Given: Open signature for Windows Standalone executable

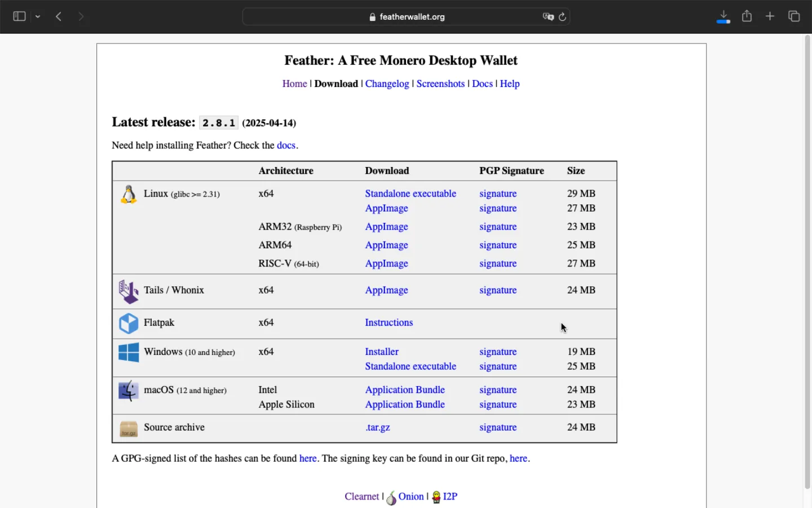Looking at the screenshot, I should pos(498,366).
